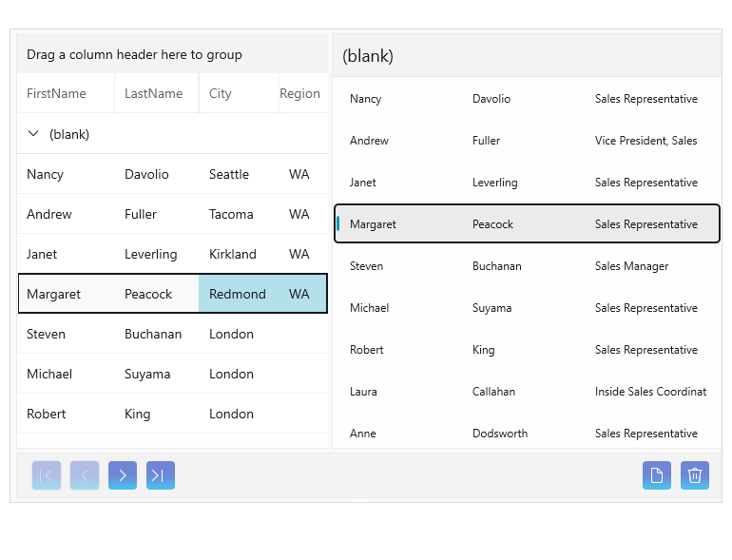
Task: Select Robert King in the right list
Action: [x=527, y=349]
